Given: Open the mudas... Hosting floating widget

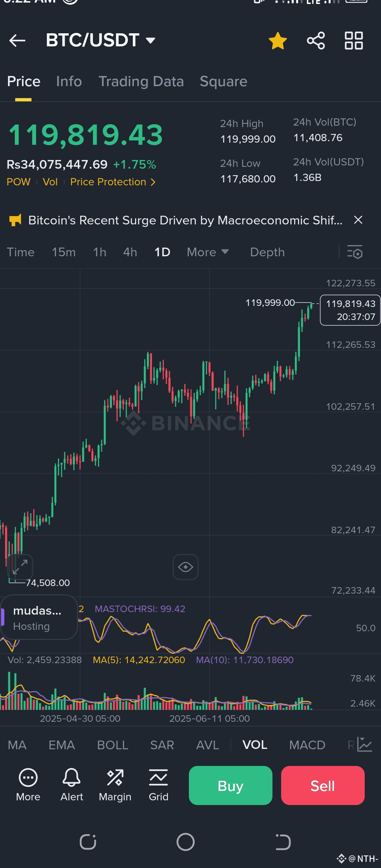Looking at the screenshot, I should (39, 618).
